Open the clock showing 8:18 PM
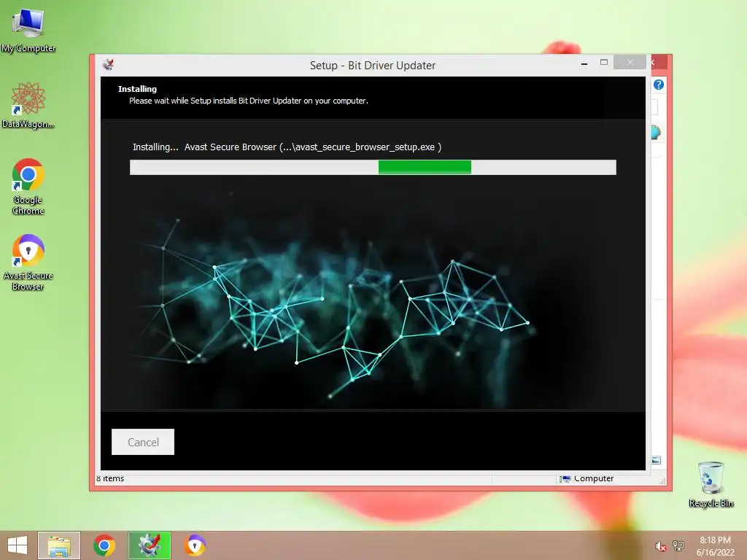747x560 pixels. pyautogui.click(x=715, y=546)
